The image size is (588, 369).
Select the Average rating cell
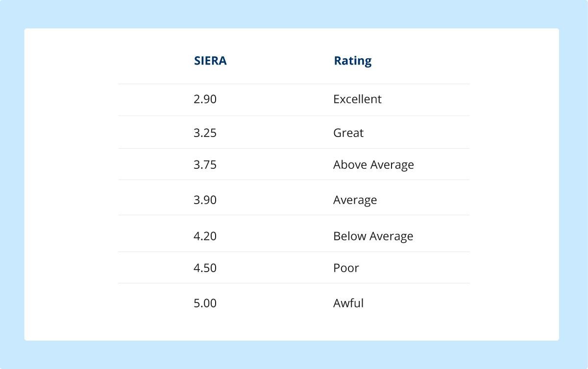(355, 200)
